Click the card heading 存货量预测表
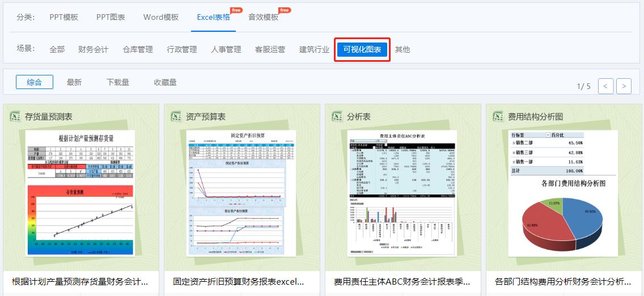 pos(48,117)
